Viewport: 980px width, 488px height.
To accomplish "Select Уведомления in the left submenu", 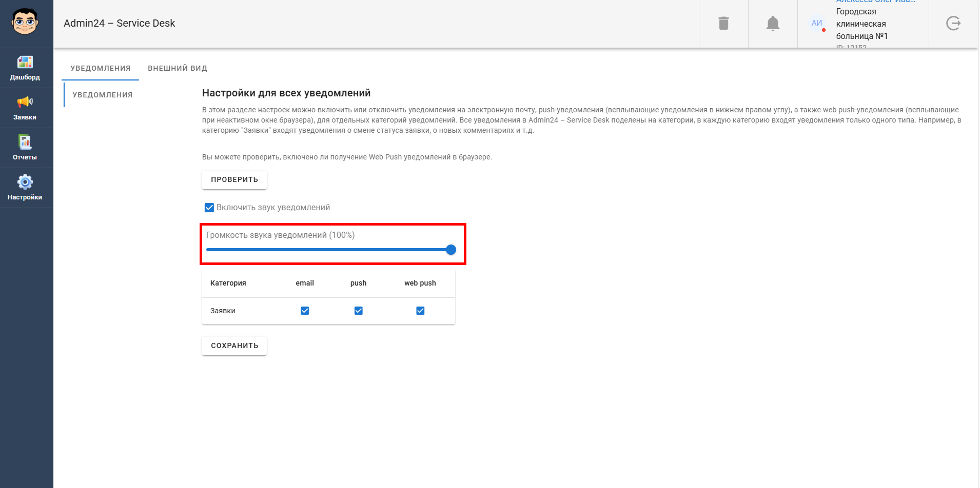I will click(103, 95).
